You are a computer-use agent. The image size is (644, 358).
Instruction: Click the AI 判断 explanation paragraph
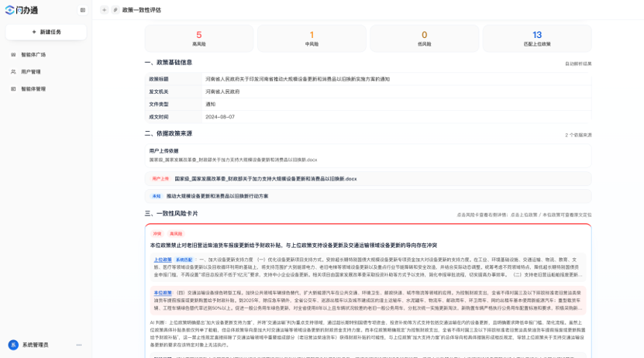368,334
